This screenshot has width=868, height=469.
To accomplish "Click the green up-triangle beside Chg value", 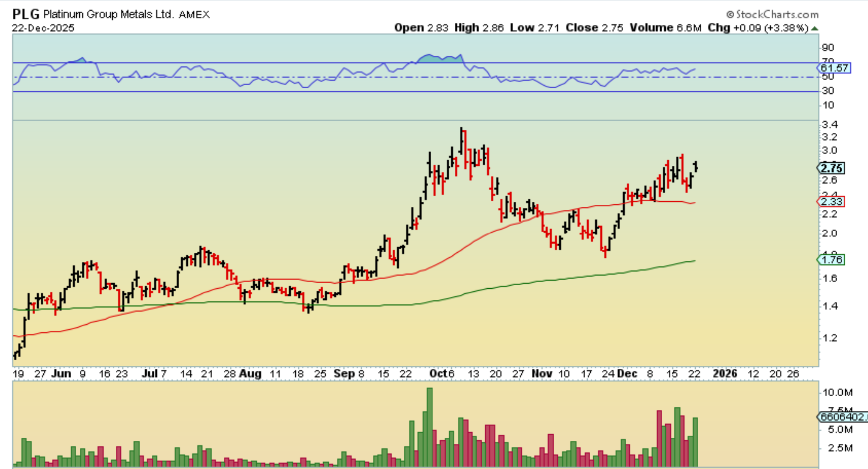I will [x=814, y=28].
